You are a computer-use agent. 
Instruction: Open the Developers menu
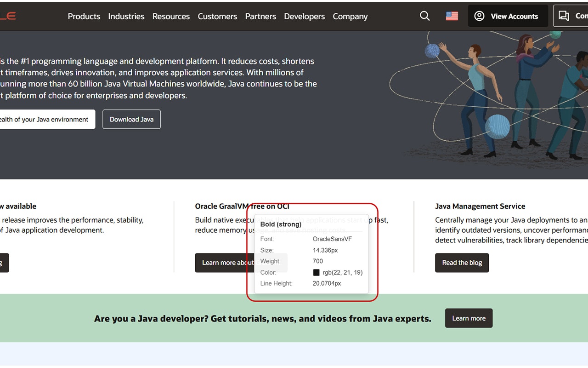point(305,16)
